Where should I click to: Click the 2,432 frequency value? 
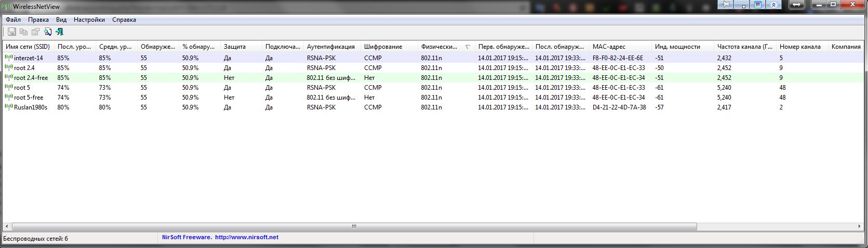point(724,58)
